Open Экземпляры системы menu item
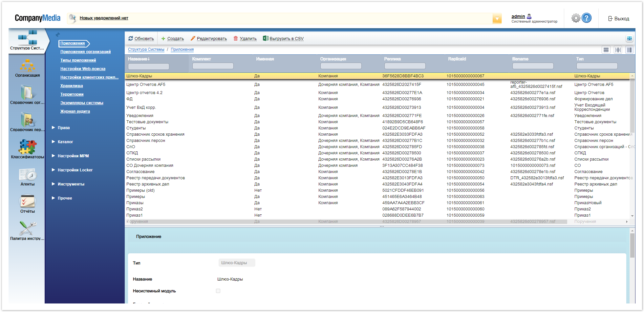644x312 pixels. (x=82, y=103)
